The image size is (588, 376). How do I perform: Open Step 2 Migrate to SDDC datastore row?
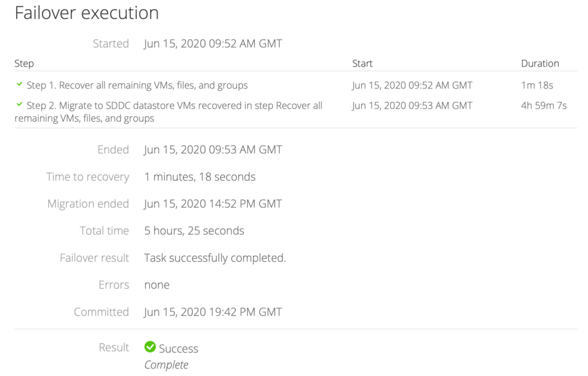tap(296, 112)
